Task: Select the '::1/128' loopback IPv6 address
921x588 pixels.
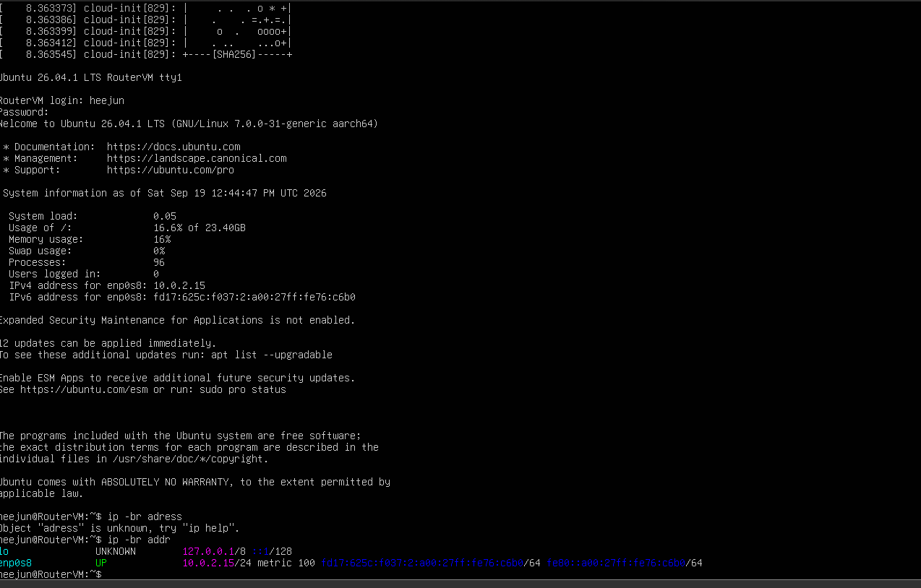Action: [272, 551]
